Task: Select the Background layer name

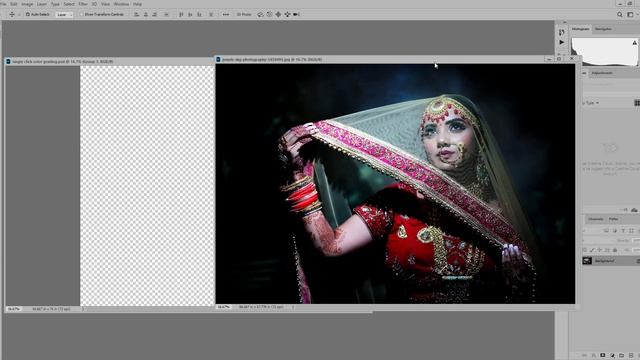Action: coord(604,261)
